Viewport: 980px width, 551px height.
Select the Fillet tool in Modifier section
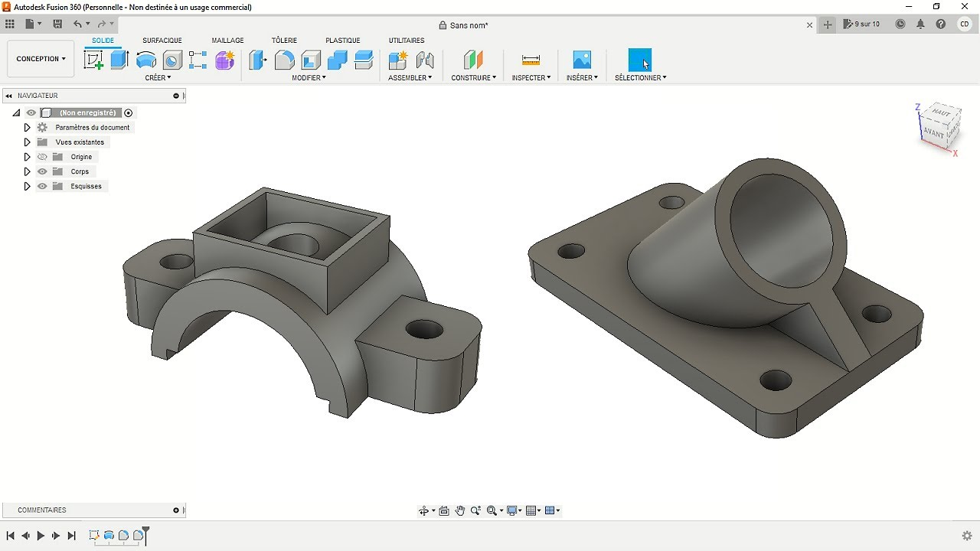click(284, 60)
